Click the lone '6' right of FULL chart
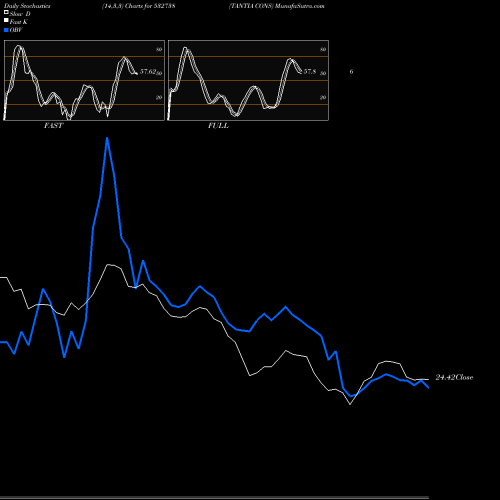Screen dimensions: 500x500 [351, 72]
